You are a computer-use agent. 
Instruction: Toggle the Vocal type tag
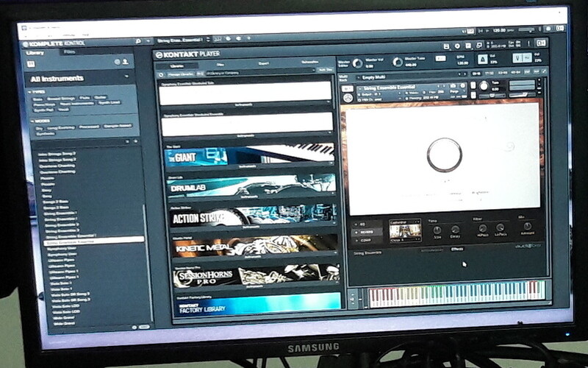point(63,110)
